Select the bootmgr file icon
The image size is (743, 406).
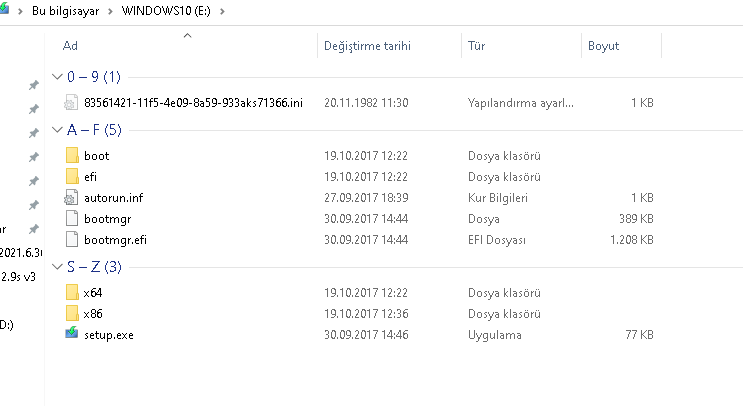click(x=71, y=218)
